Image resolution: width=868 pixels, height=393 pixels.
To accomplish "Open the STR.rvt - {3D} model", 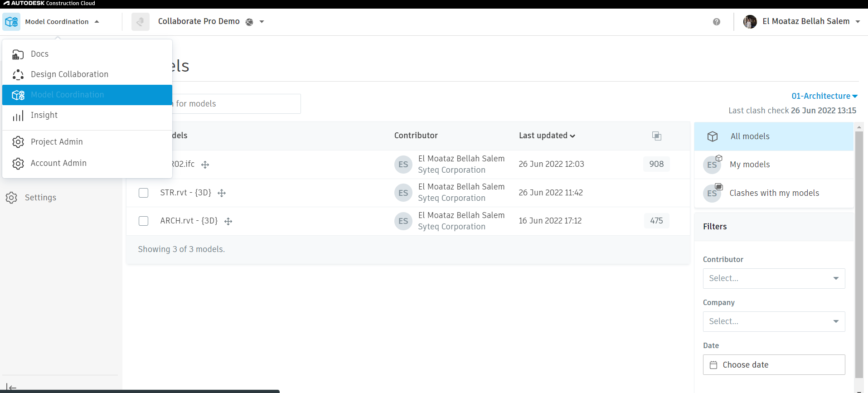I will (186, 193).
